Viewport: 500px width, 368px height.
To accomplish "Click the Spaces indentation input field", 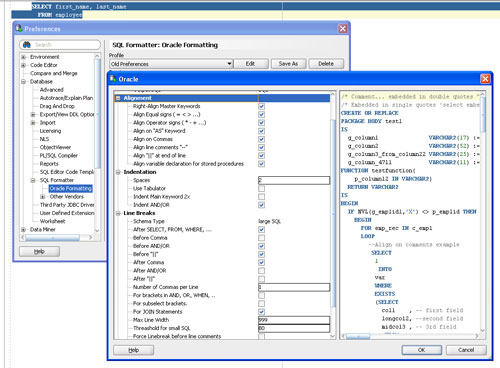I will 294,180.
